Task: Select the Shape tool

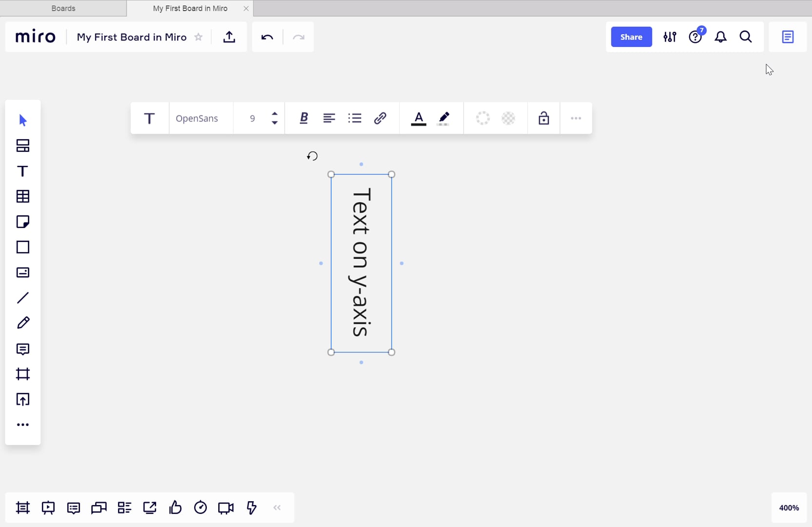Action: [x=22, y=247]
